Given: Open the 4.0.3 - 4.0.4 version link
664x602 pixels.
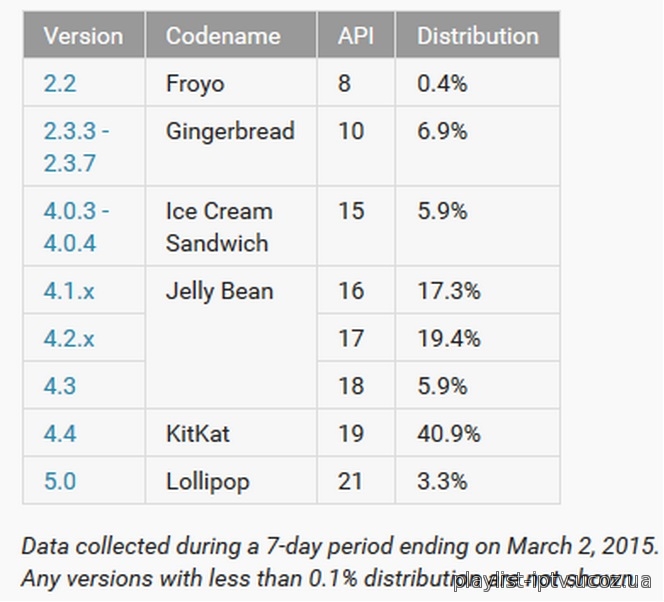Looking at the screenshot, I should [x=76, y=226].
